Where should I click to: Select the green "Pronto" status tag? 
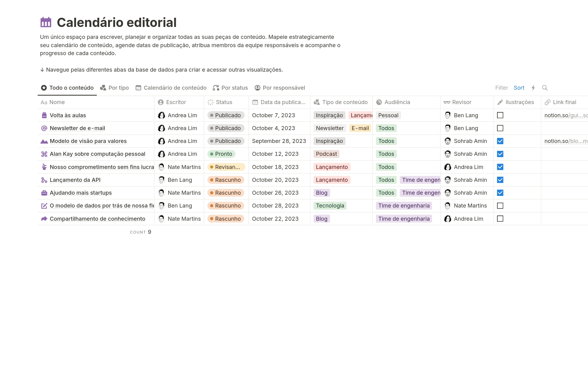point(221,154)
